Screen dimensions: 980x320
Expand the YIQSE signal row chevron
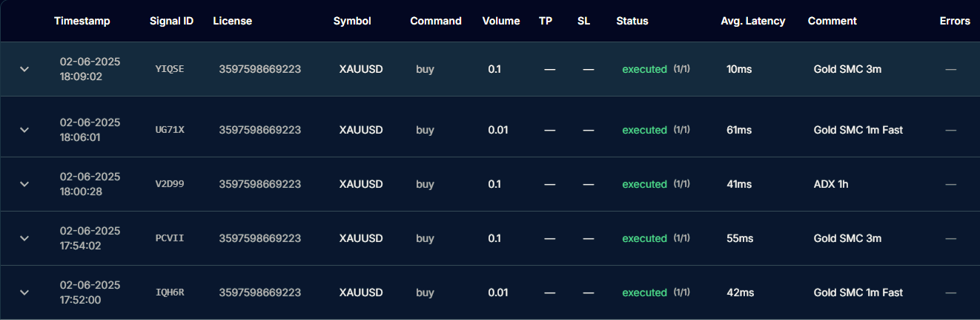click(x=24, y=69)
